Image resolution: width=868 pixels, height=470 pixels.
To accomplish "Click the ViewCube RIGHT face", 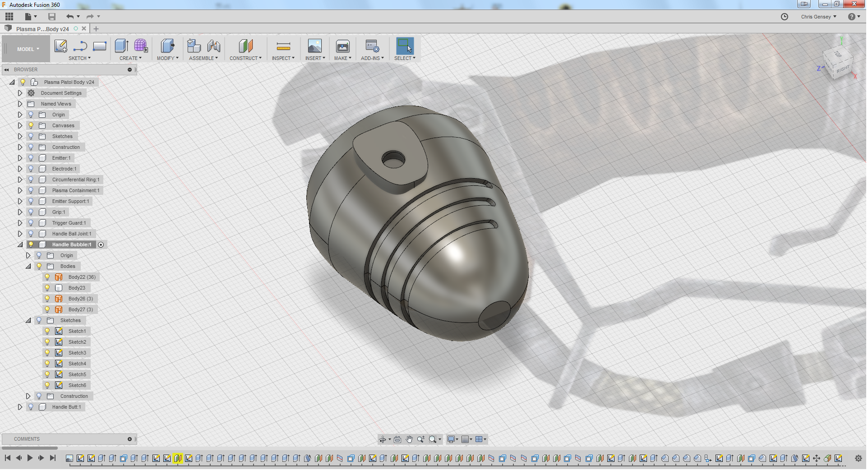I will pos(842,69).
